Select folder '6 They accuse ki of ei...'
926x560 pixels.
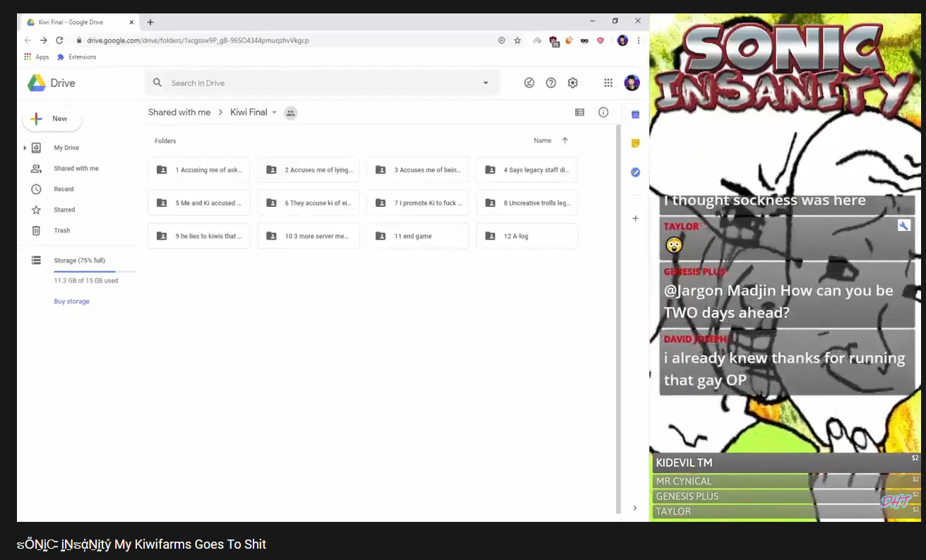[308, 203]
